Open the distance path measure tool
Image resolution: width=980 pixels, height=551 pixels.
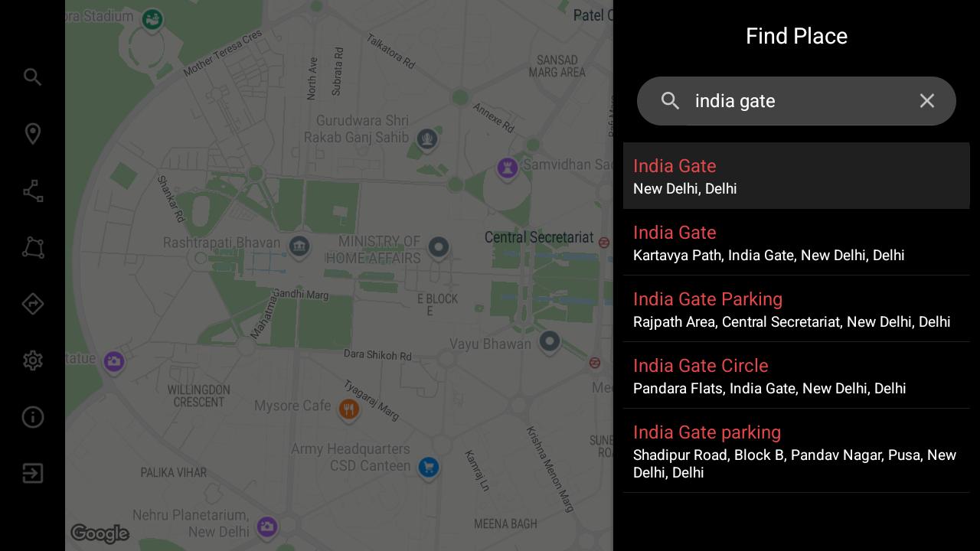click(x=32, y=191)
